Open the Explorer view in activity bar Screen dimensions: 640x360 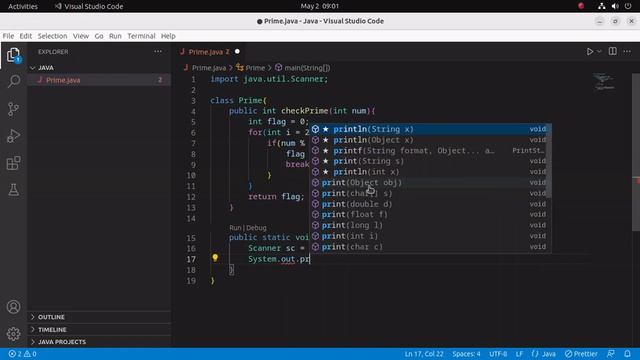(13, 55)
